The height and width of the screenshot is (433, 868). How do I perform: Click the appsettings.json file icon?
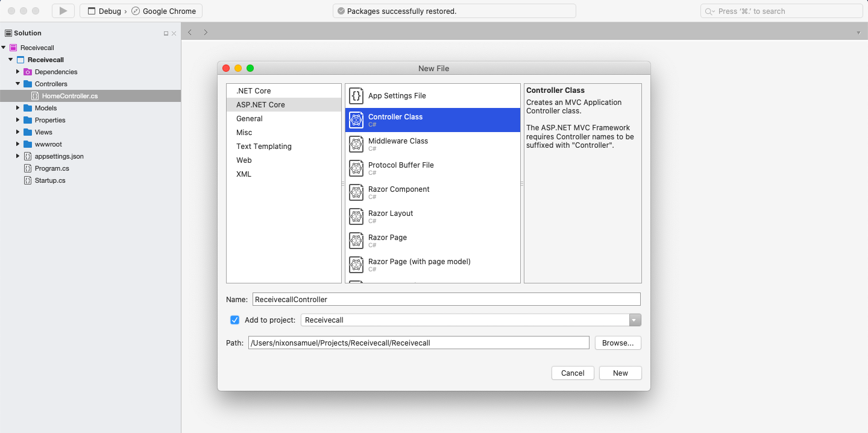pos(27,156)
